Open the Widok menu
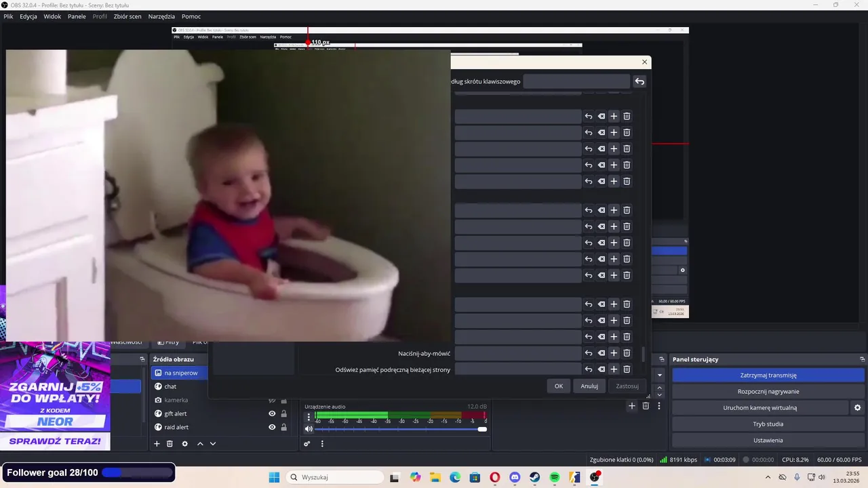Screen dimensions: 868x488 pos(52,16)
